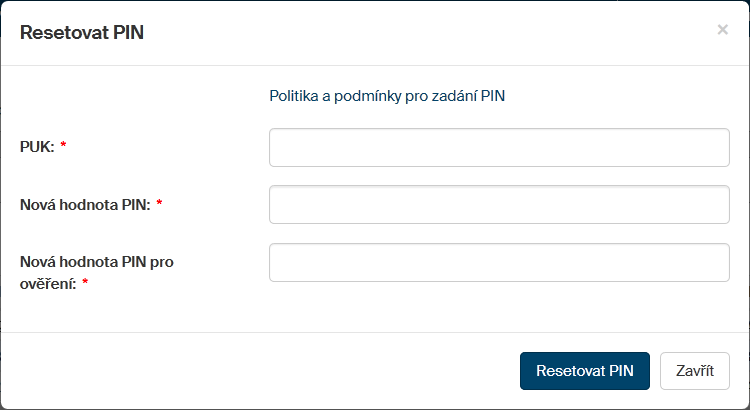The width and height of the screenshot is (750, 410).
Task: Click the red asterisk next to PUK
Action: pyautogui.click(x=63, y=147)
